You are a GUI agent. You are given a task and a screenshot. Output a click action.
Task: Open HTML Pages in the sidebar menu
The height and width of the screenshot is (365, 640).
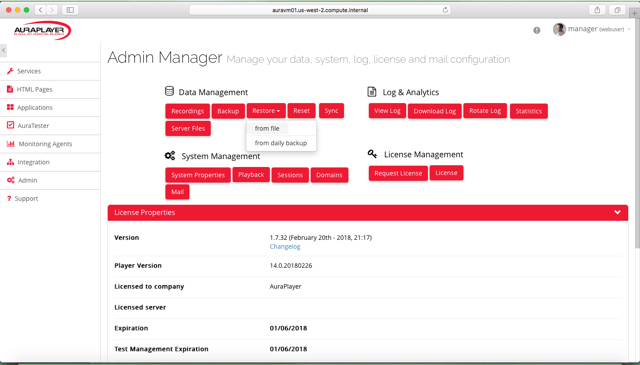tap(34, 89)
